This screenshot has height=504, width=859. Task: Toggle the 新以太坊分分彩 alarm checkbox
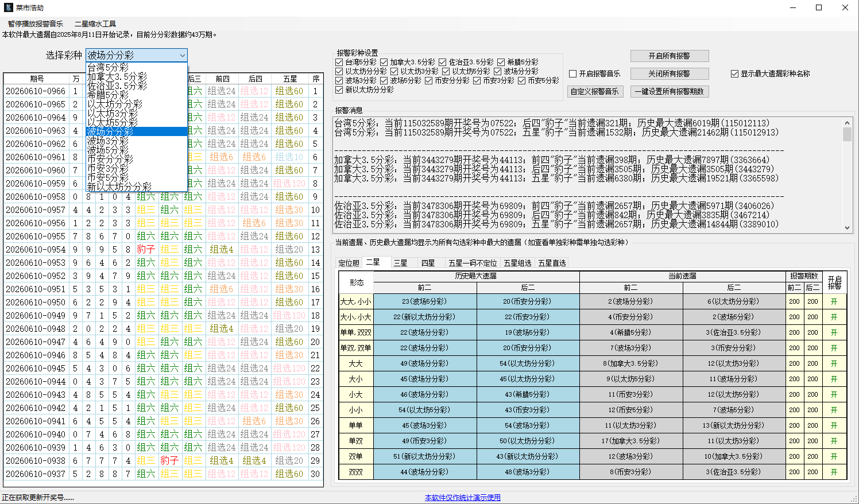pyautogui.click(x=339, y=90)
